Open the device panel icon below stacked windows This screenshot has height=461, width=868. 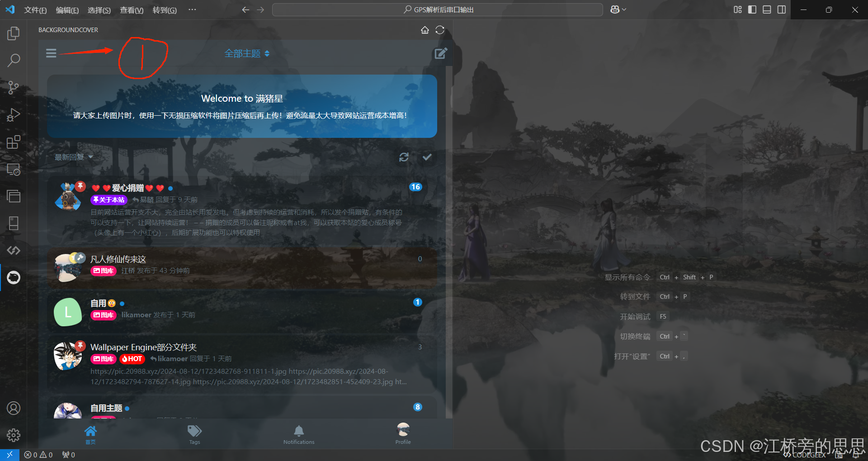(14, 223)
